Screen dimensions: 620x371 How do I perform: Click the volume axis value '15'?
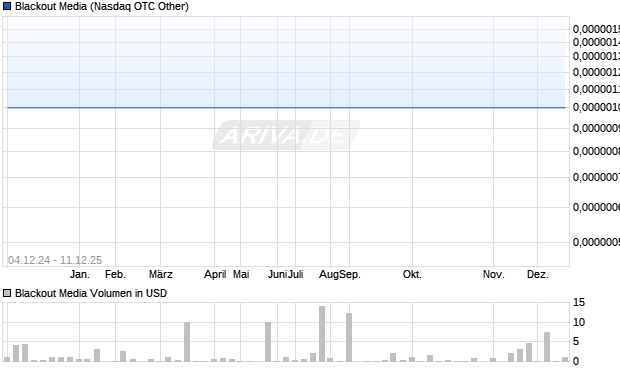(x=579, y=303)
